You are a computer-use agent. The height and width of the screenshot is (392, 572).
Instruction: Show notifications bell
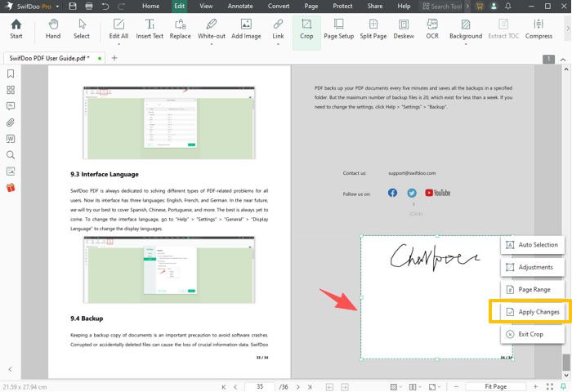point(507,7)
